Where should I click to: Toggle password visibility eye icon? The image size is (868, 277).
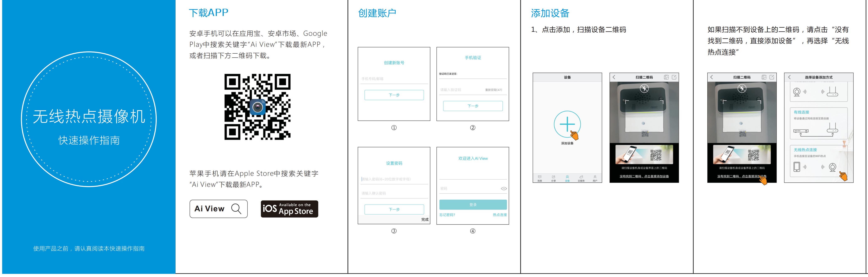point(504,189)
